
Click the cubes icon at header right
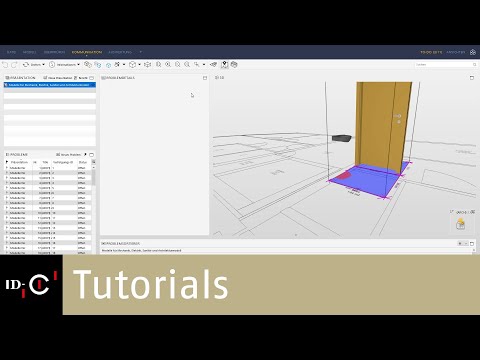(x=473, y=52)
